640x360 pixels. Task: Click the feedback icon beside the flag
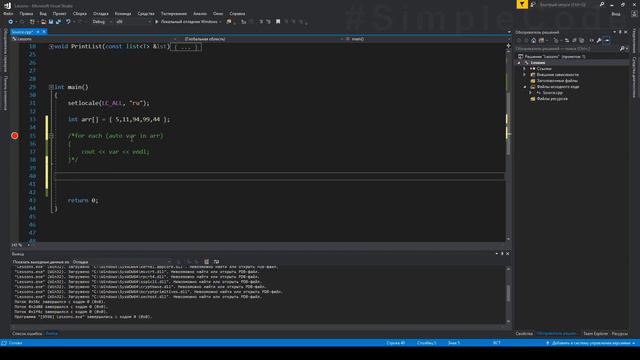coord(533,4)
